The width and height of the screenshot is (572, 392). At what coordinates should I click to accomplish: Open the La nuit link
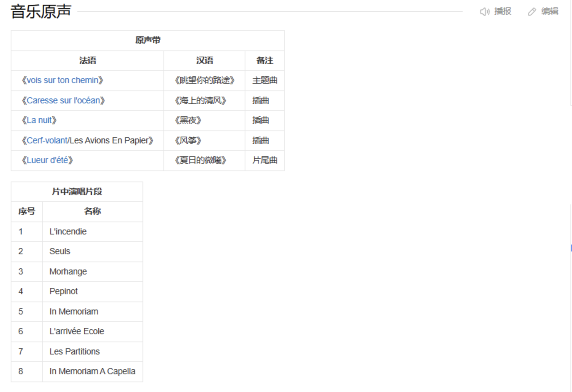tap(39, 120)
